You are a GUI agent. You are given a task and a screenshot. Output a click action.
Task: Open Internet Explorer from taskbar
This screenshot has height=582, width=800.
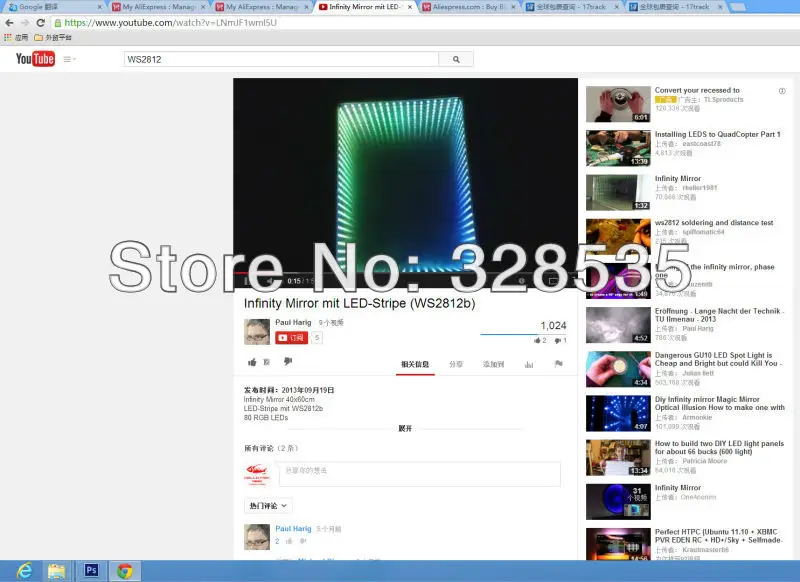[x=23, y=571]
